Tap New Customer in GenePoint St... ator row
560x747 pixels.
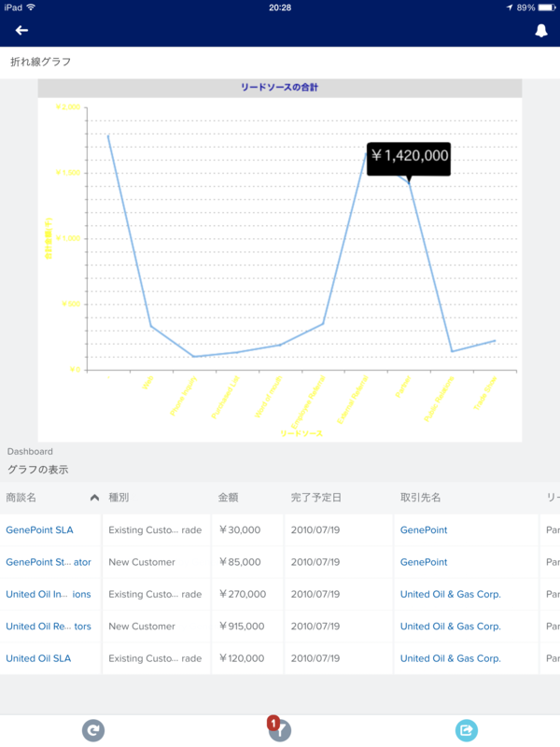[142, 562]
